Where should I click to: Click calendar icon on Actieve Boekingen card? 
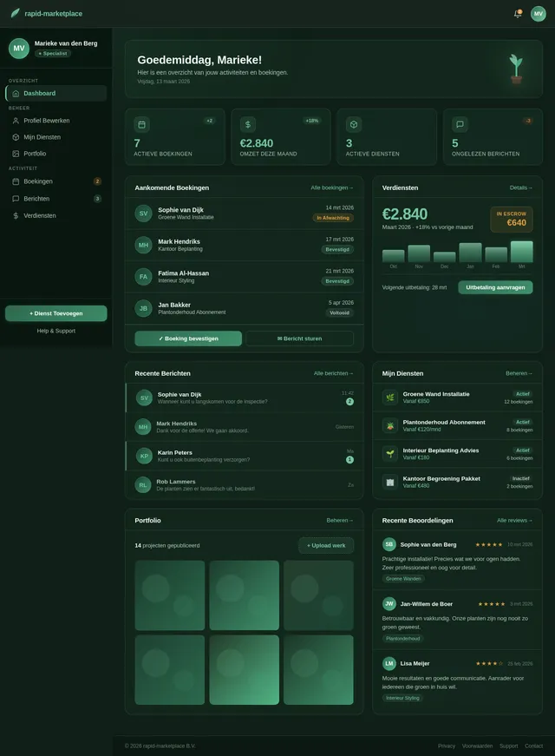[141, 125]
